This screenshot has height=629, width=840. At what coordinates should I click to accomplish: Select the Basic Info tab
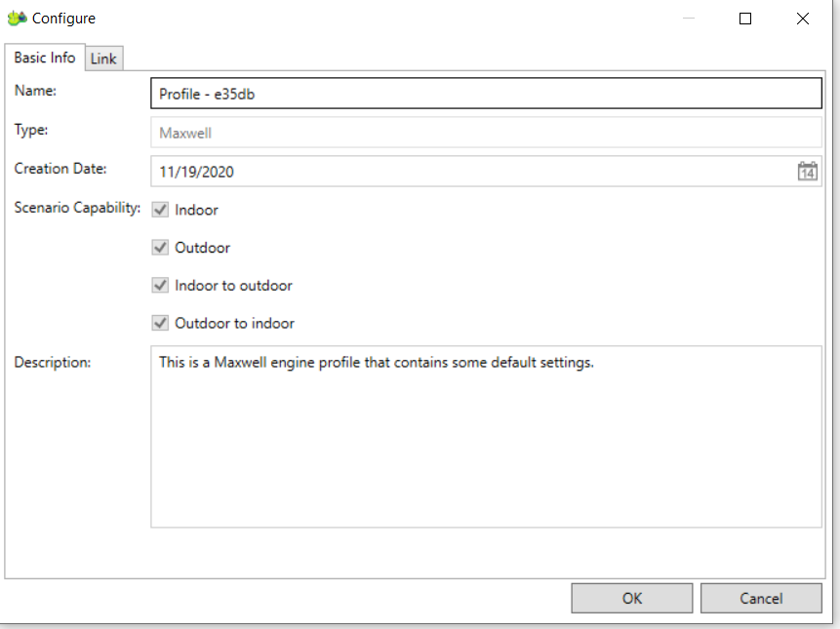click(45, 58)
